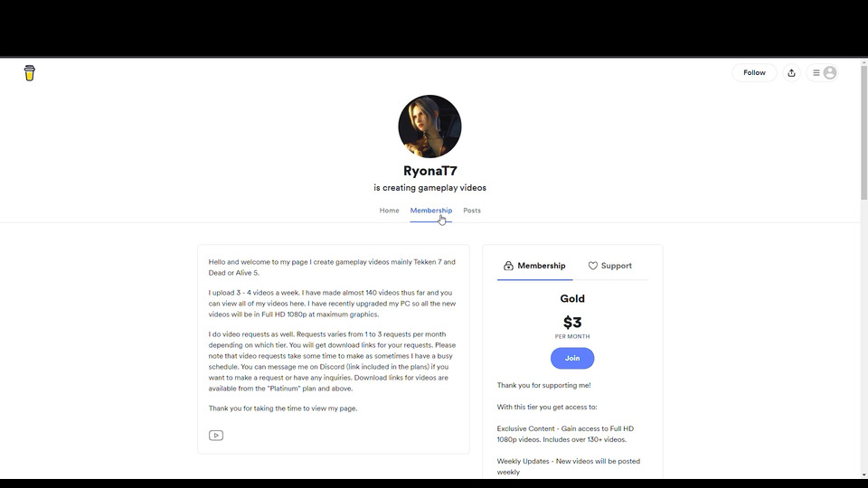
Task: Follow the RyonaT7 page
Action: click(x=754, y=73)
